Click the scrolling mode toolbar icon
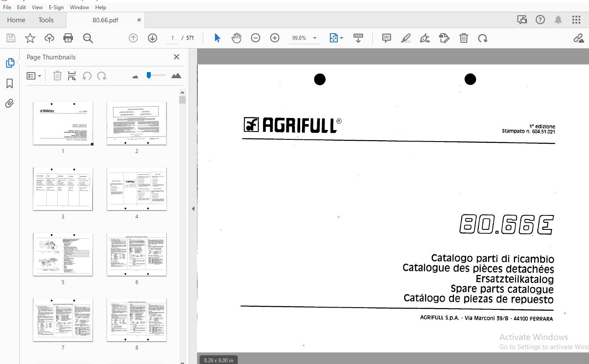The width and height of the screenshot is (589, 364). click(358, 38)
